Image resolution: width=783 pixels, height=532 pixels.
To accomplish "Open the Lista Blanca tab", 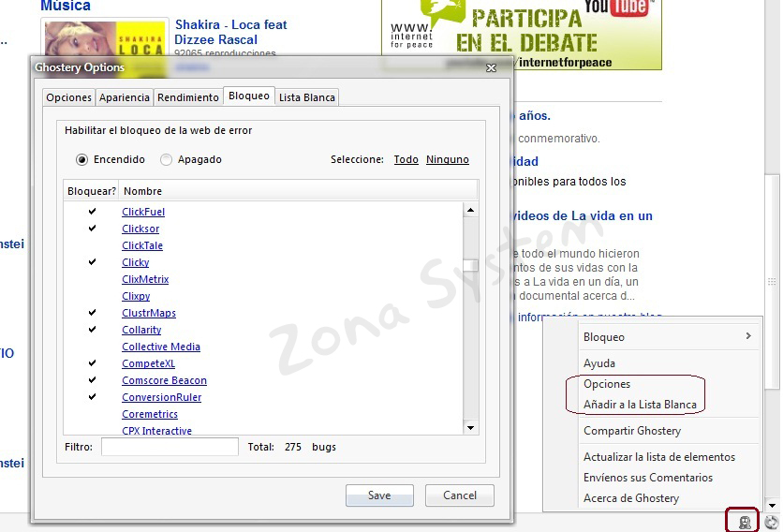I will [306, 97].
